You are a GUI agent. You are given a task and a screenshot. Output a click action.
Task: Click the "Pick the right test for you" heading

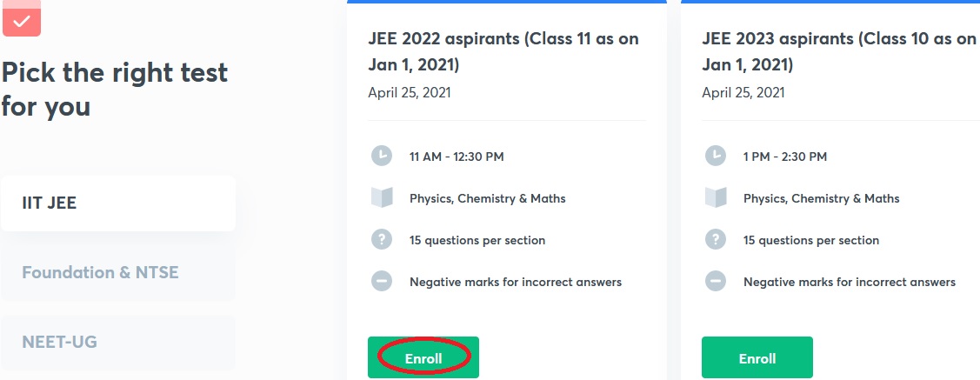[x=114, y=89]
